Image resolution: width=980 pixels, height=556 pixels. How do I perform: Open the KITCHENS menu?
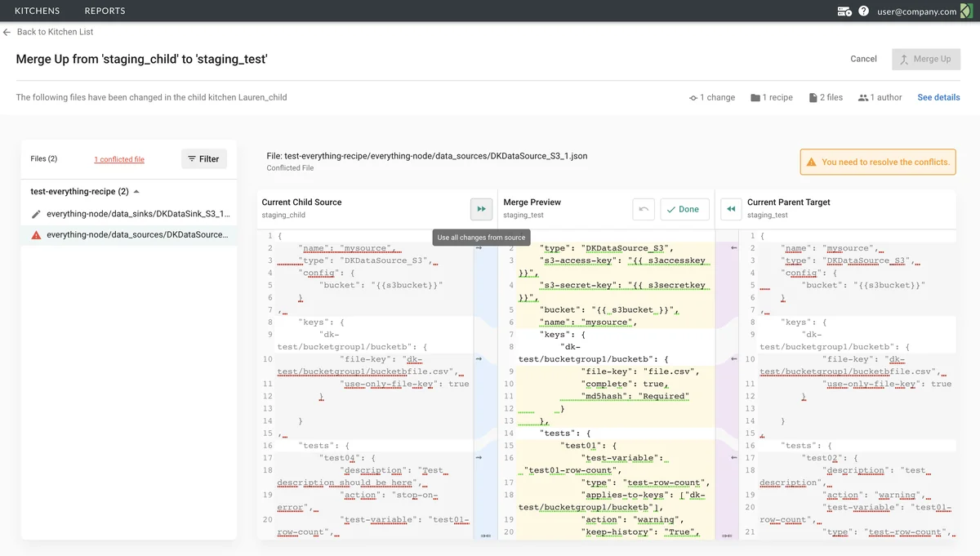(37, 11)
